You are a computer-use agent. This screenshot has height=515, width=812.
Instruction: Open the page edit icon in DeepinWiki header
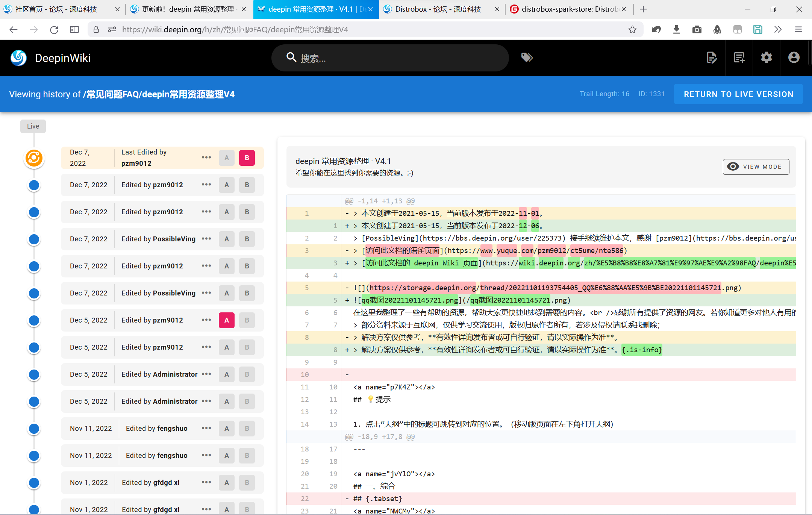coord(712,58)
